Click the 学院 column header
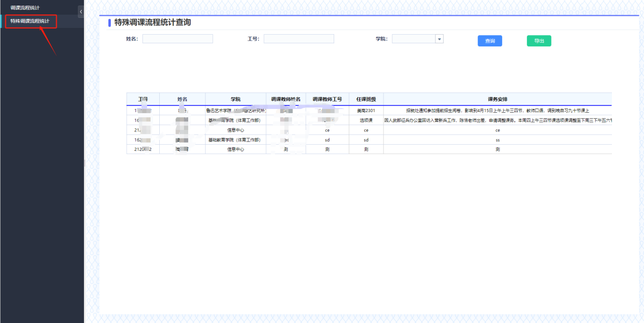Image resolution: width=644 pixels, height=323 pixels. [236, 99]
